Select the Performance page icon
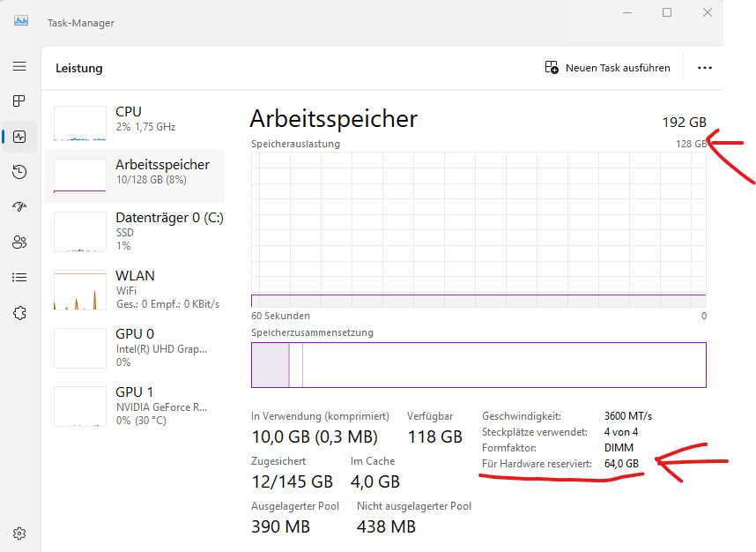756x552 pixels. [x=19, y=137]
